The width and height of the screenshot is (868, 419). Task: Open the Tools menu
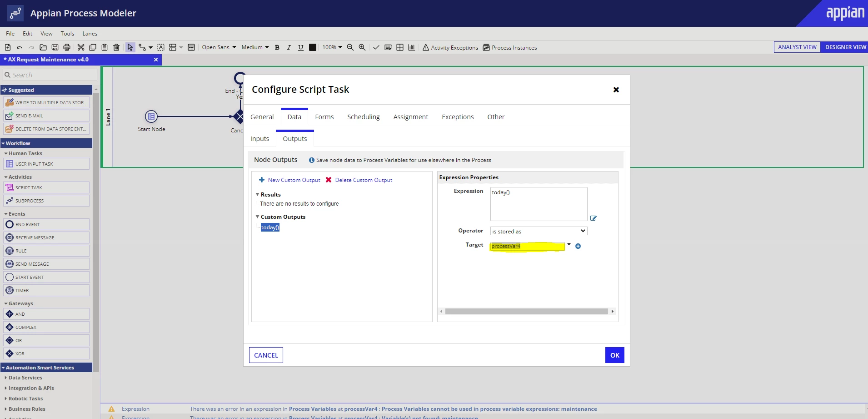pyautogui.click(x=67, y=34)
